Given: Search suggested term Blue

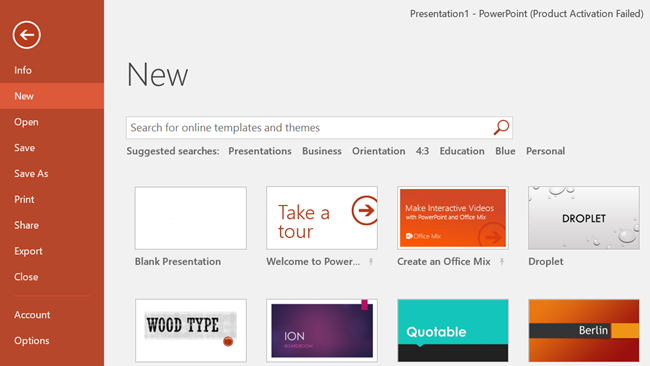Looking at the screenshot, I should click(505, 151).
